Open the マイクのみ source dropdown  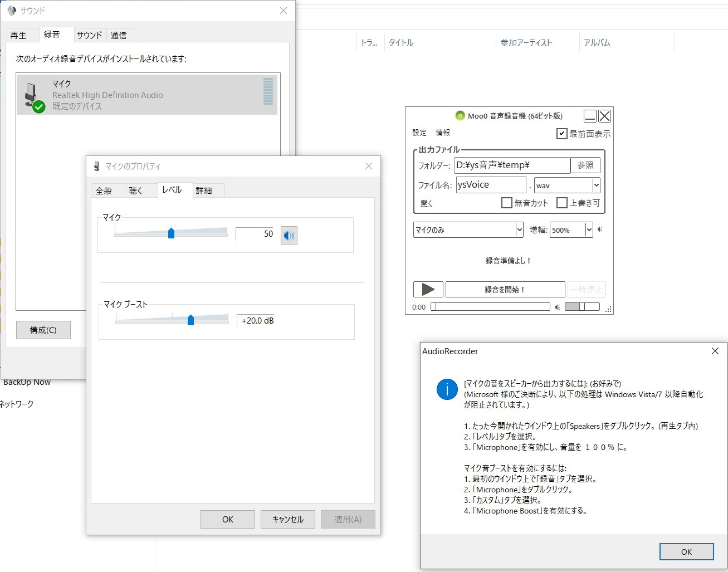tap(519, 229)
